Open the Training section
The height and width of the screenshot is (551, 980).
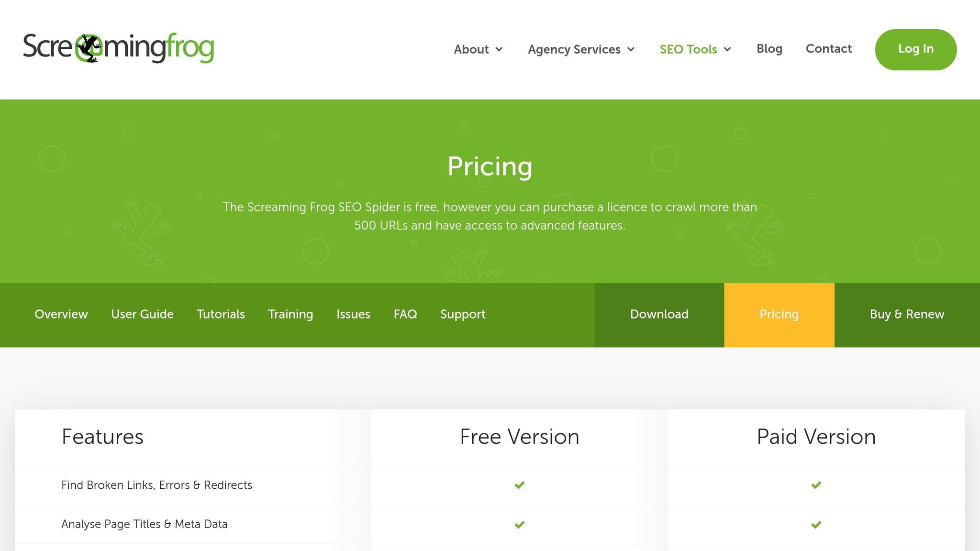290,314
